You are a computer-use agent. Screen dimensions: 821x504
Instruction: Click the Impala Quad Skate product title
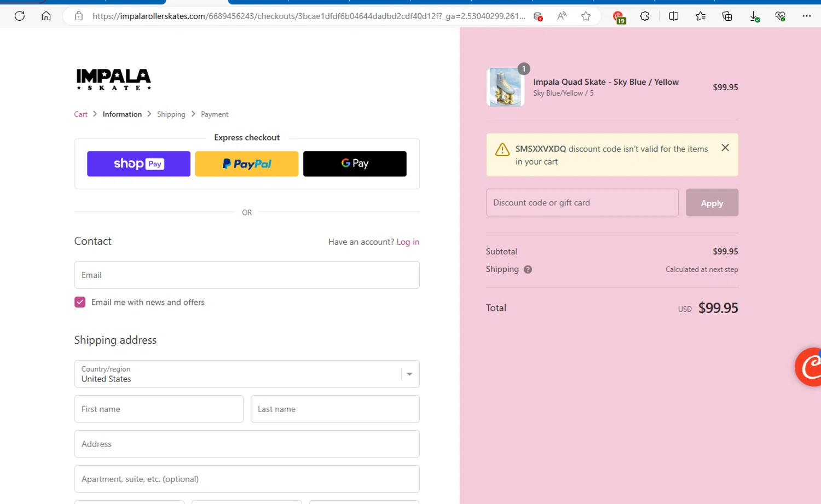point(606,82)
